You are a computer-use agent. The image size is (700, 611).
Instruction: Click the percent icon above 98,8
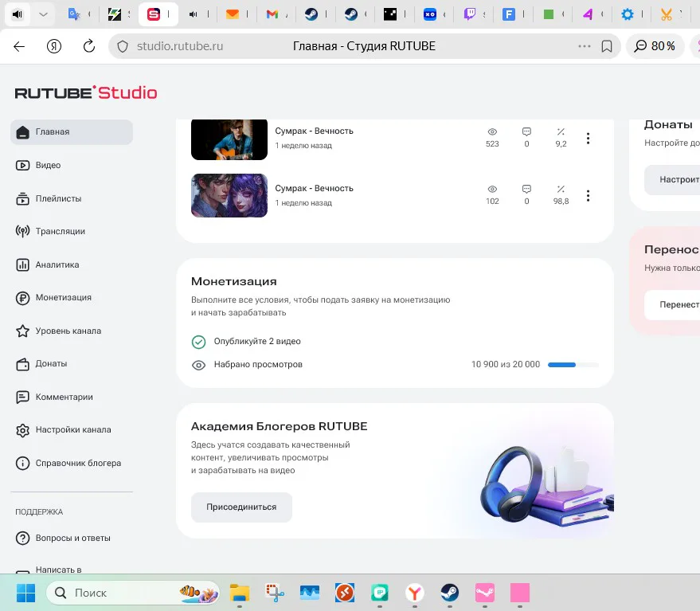tap(561, 189)
